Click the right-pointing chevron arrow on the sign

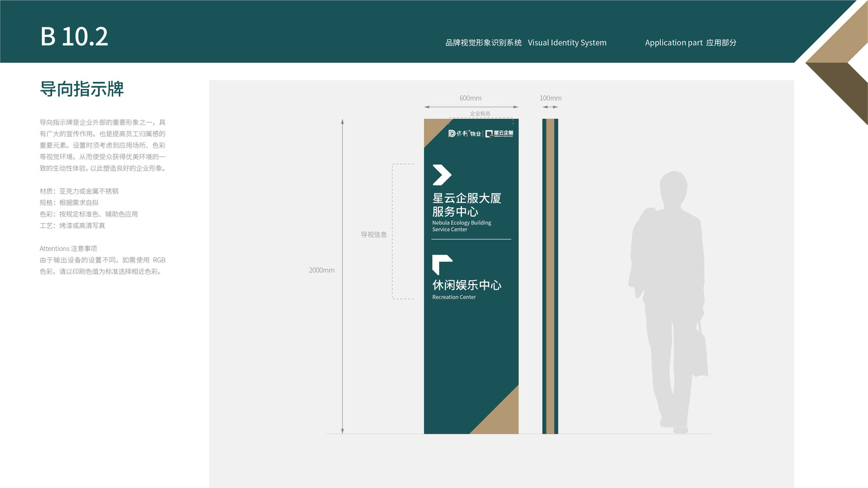coord(442,175)
